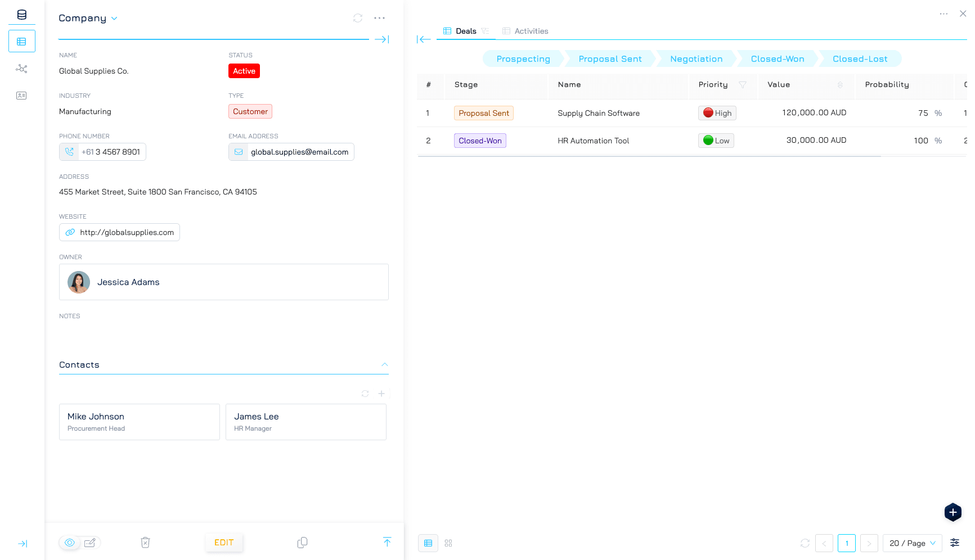Go to previous page of deals
This screenshot has height=560, width=975.
[x=824, y=543]
